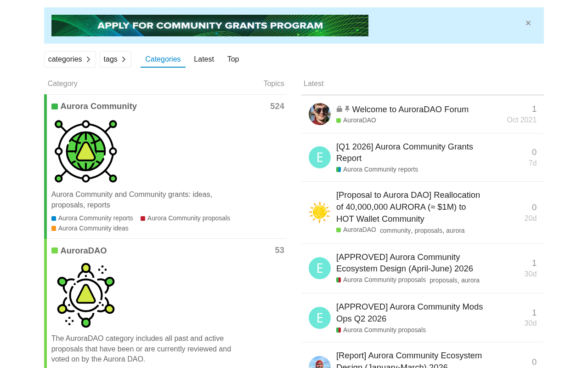Open Aurora Community Mods Ops Q2 2026 topic

click(x=410, y=313)
